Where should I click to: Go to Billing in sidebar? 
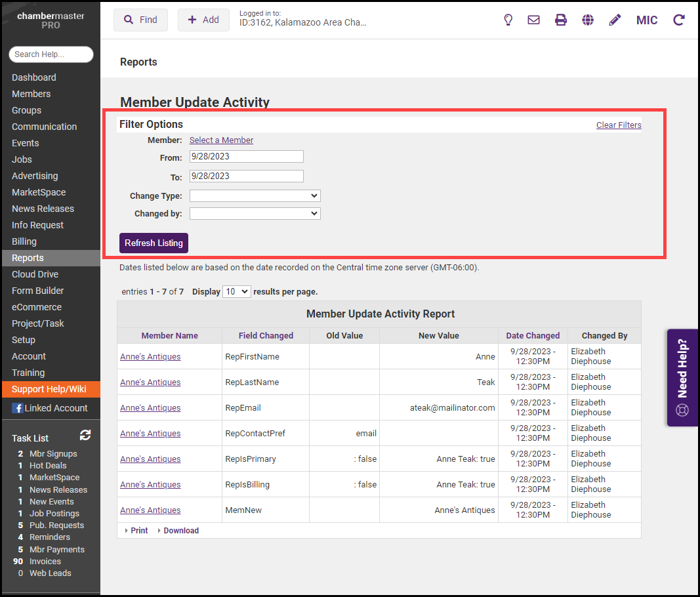coord(24,241)
